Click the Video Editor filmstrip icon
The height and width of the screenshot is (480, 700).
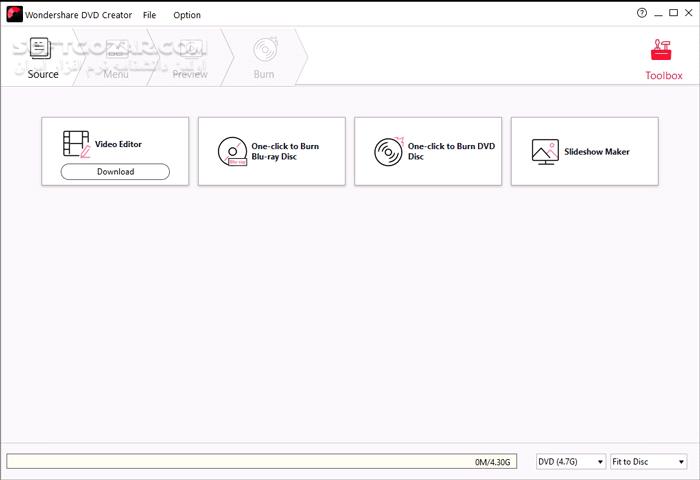(x=76, y=144)
